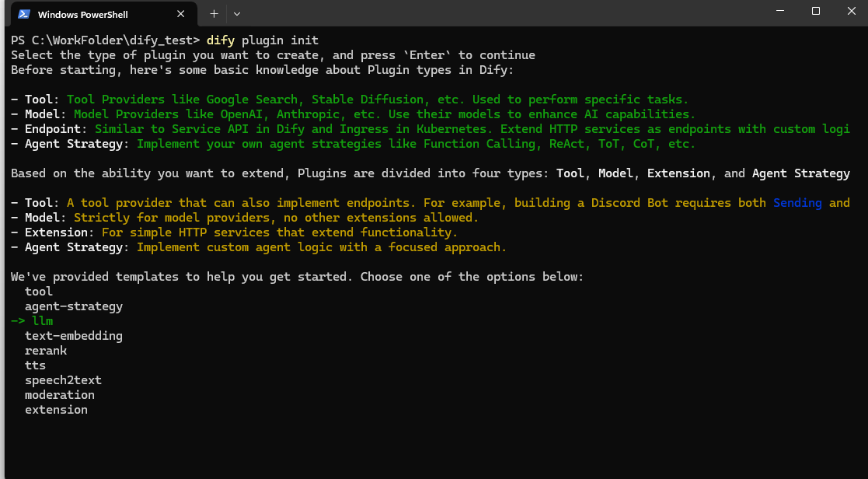
Task: Select the tool template option
Action: tap(39, 291)
